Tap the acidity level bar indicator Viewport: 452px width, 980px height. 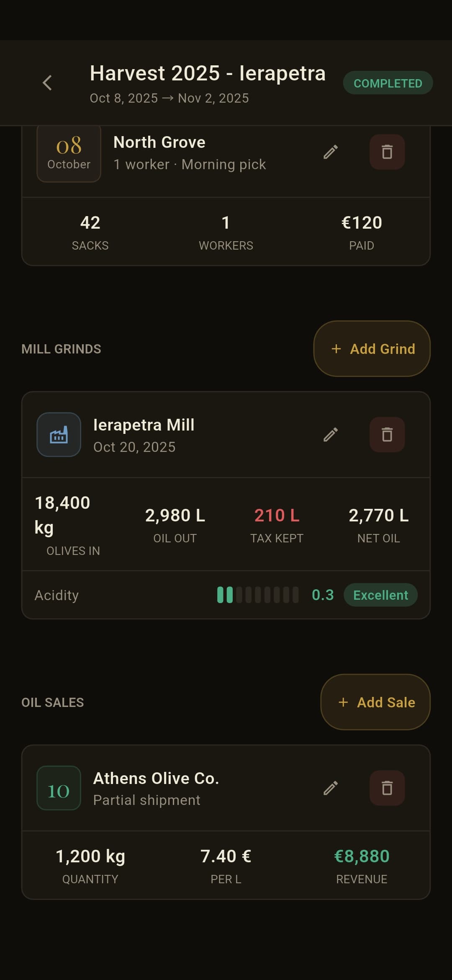258,595
